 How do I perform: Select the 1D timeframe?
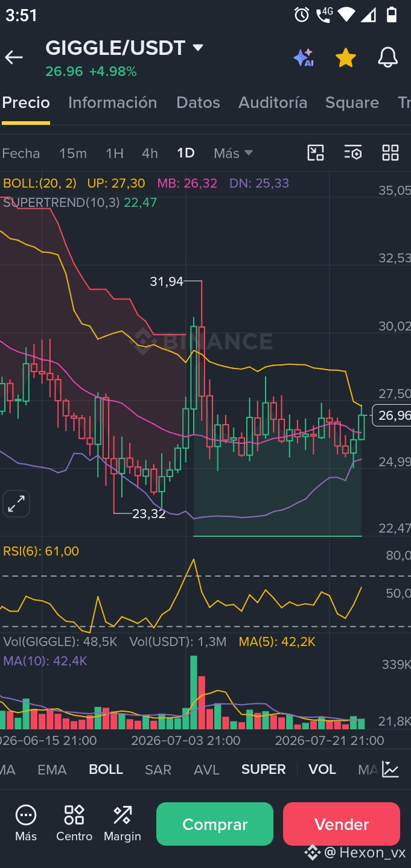point(186,153)
